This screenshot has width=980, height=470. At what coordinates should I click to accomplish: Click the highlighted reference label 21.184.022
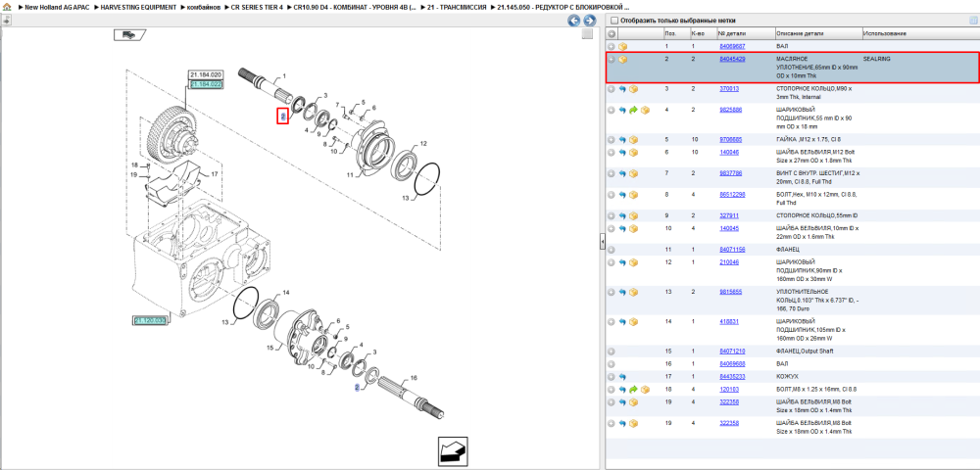coord(206,83)
